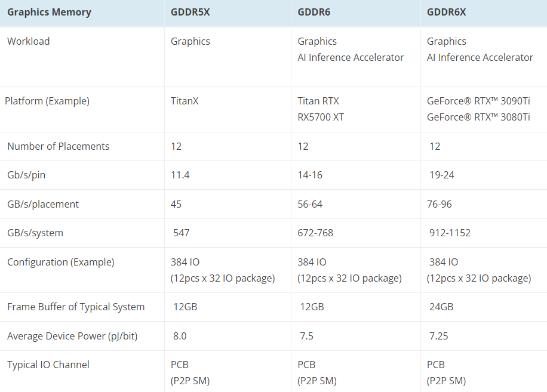Click the "Platform (Example)" row label
The height and width of the screenshot is (392, 547).
pos(47,101)
